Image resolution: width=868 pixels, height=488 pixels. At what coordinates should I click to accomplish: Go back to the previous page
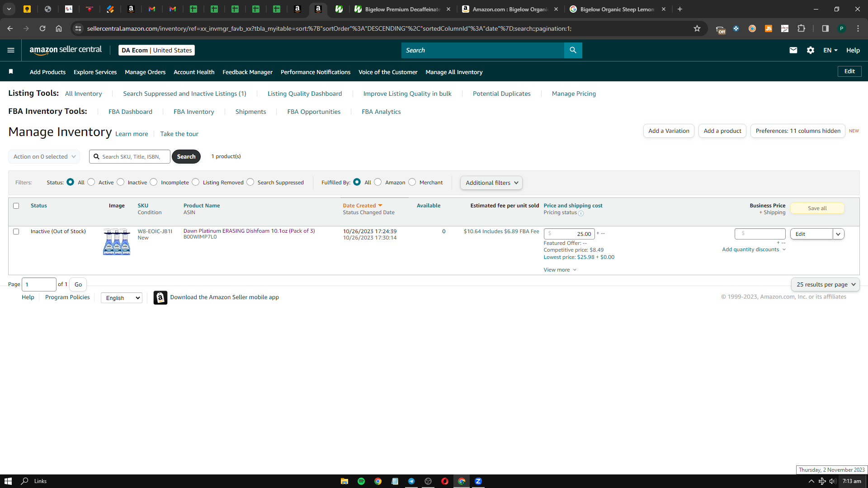coord(10,28)
